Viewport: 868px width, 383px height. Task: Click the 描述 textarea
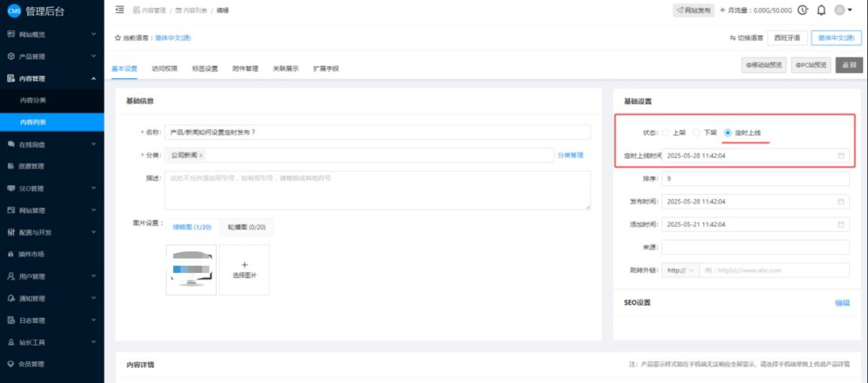(x=378, y=190)
